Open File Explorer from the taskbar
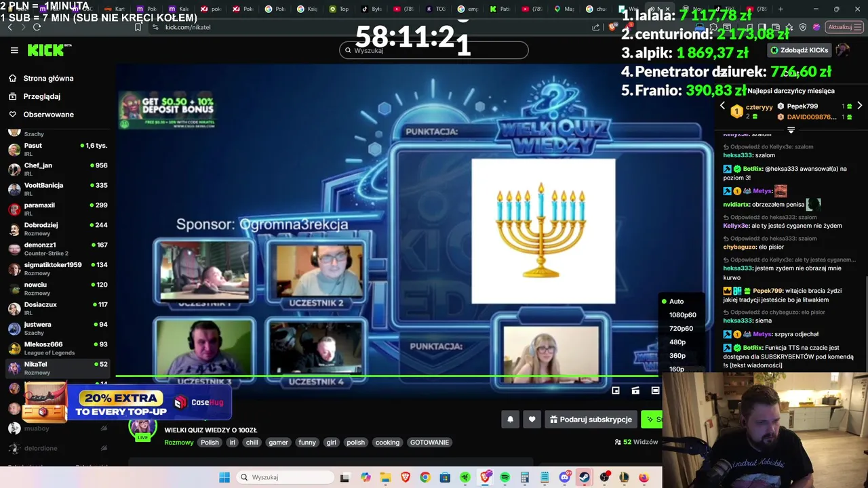The width and height of the screenshot is (868, 488). [x=385, y=477]
